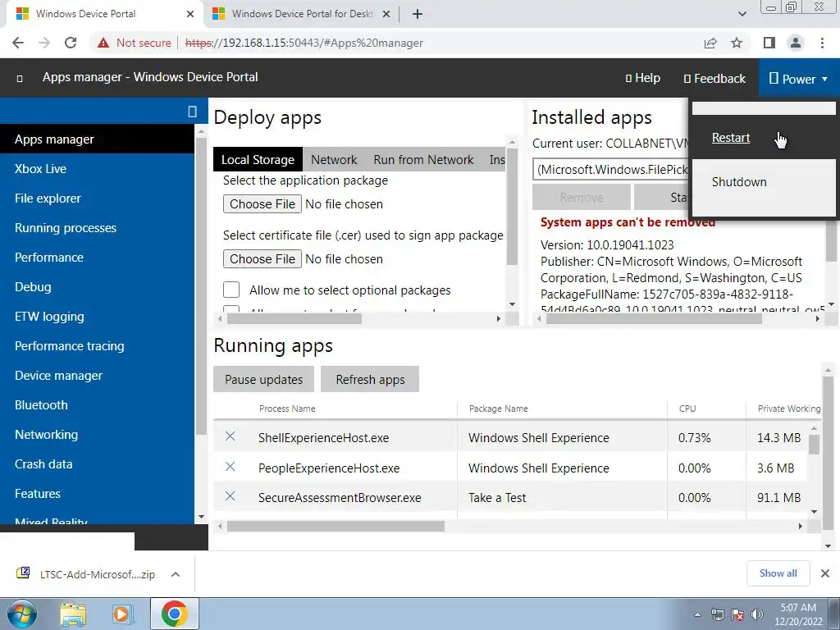Switch to Local Storage tab
Image resolution: width=840 pixels, height=630 pixels.
click(x=258, y=160)
